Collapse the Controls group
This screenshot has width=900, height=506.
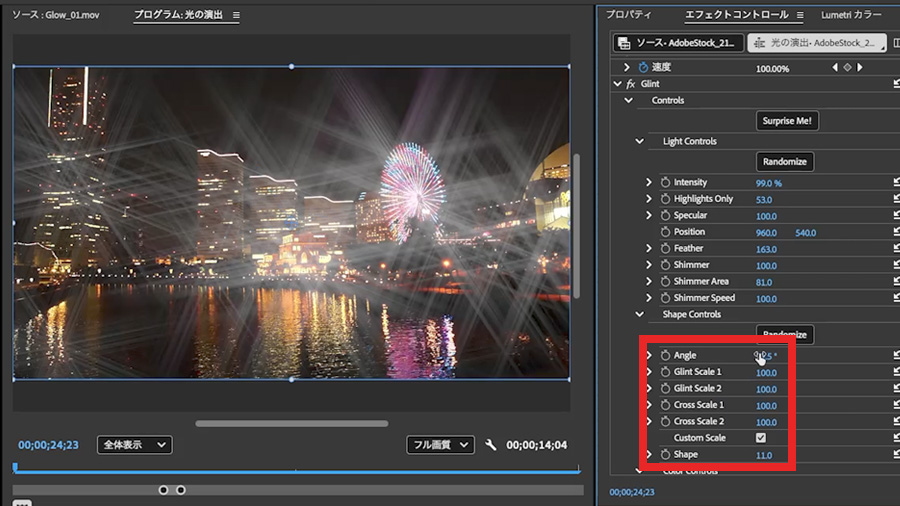point(629,100)
